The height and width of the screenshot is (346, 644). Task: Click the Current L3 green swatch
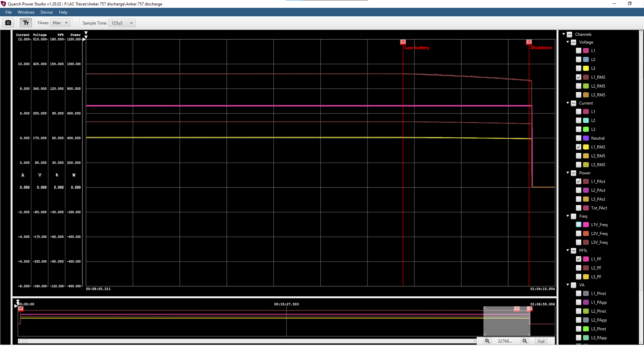586,129
